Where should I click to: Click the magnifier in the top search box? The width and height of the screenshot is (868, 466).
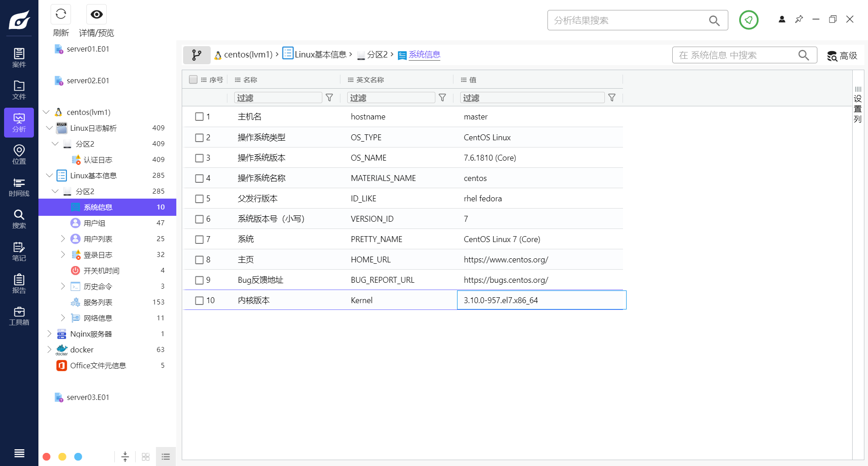click(714, 20)
